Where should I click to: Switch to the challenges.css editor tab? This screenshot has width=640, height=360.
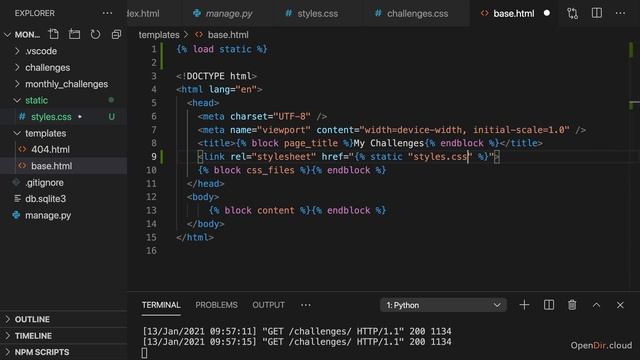tap(417, 13)
